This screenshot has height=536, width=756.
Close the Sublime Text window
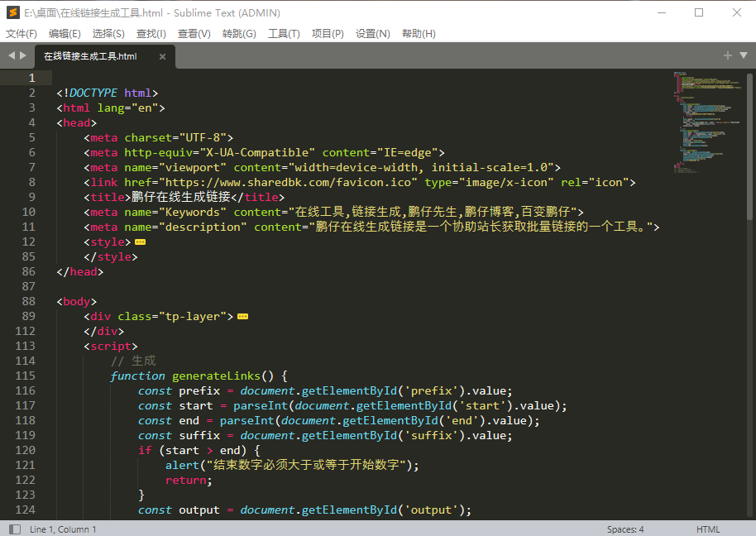(737, 13)
